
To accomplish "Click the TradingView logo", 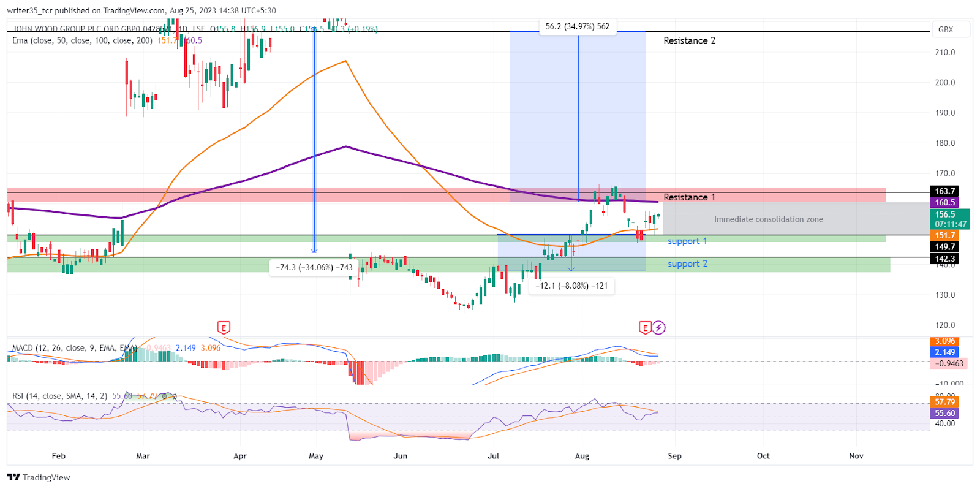I will [39, 477].
